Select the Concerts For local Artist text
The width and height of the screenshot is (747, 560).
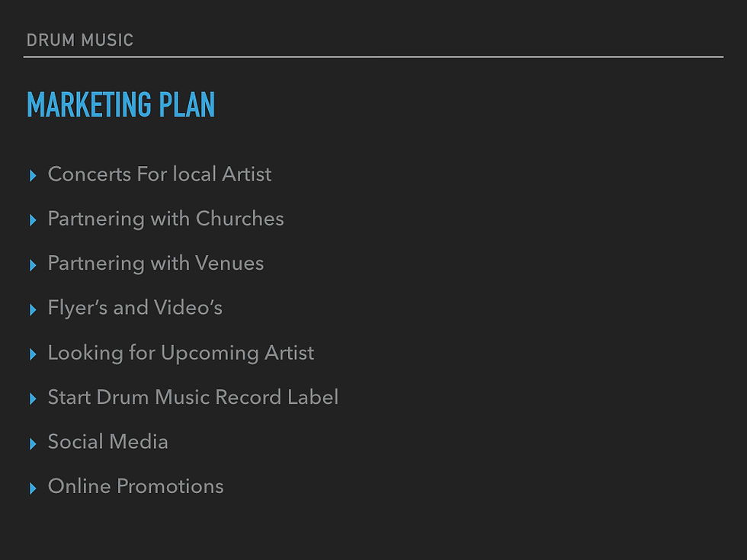coord(159,174)
